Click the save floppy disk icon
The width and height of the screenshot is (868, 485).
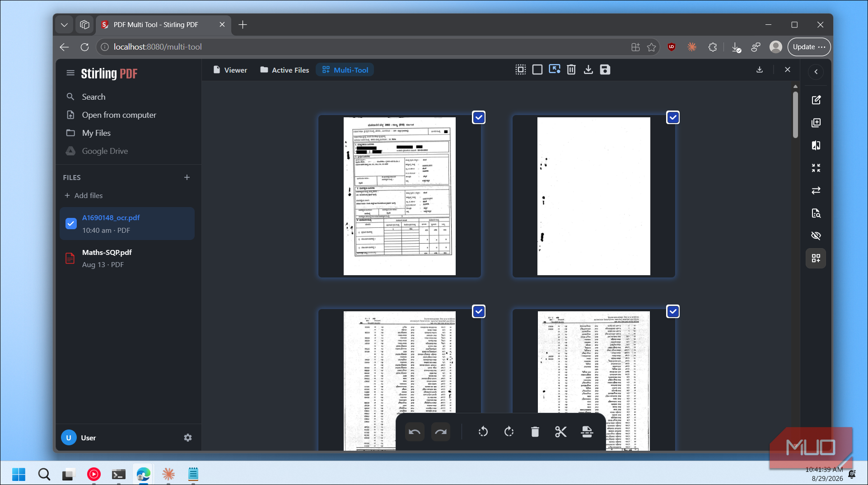[x=605, y=69]
